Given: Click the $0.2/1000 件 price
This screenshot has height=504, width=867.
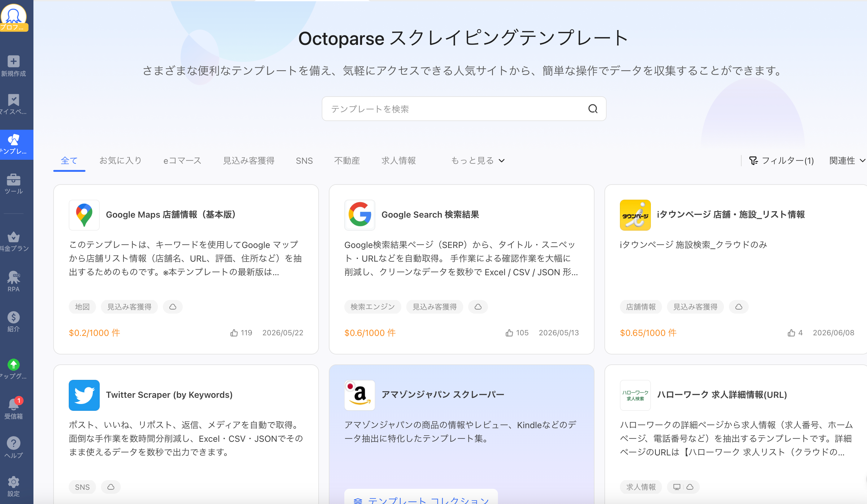Looking at the screenshot, I should [95, 333].
